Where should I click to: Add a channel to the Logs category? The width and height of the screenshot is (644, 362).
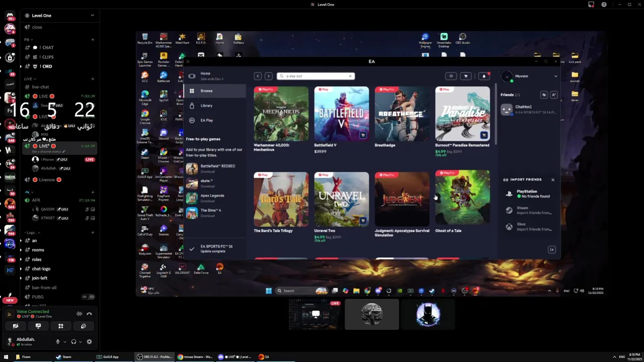(93, 233)
